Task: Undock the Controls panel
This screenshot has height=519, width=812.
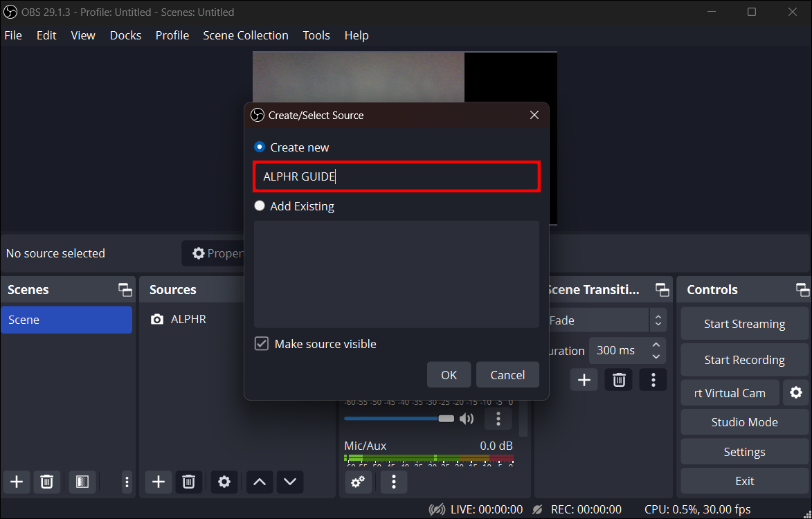Action: (x=802, y=290)
